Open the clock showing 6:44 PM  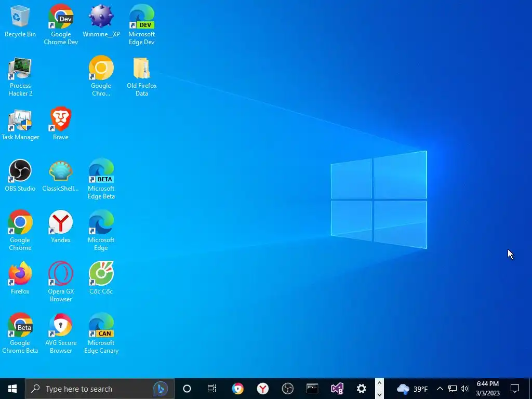[x=487, y=389]
